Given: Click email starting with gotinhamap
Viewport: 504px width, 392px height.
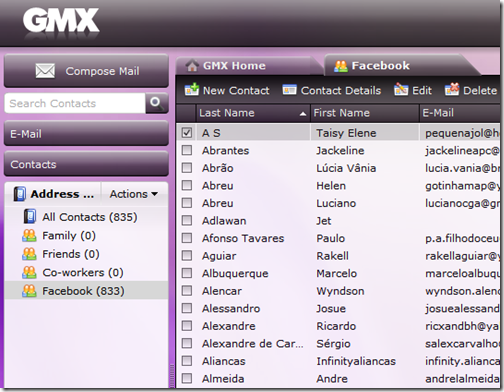Looking at the screenshot, I should point(462,185).
